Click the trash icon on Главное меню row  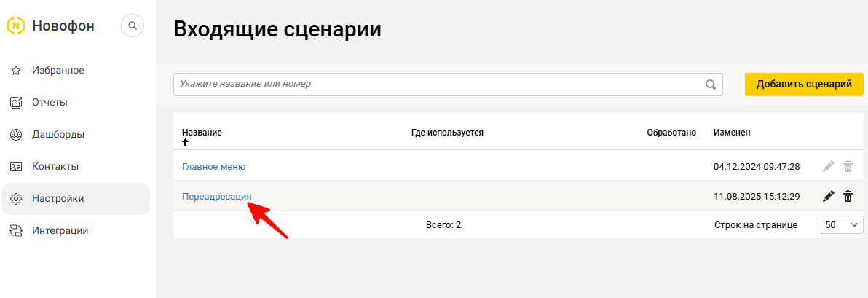(848, 166)
